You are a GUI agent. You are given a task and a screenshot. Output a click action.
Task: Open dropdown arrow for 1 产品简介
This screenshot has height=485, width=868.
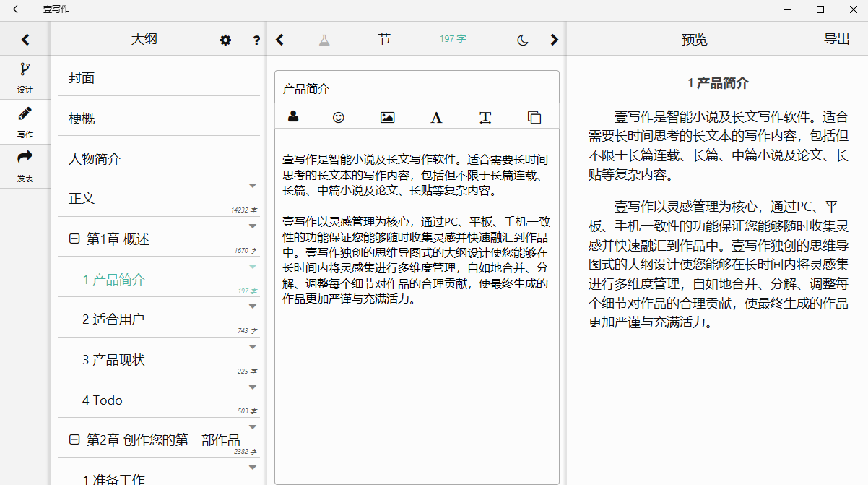tap(253, 267)
